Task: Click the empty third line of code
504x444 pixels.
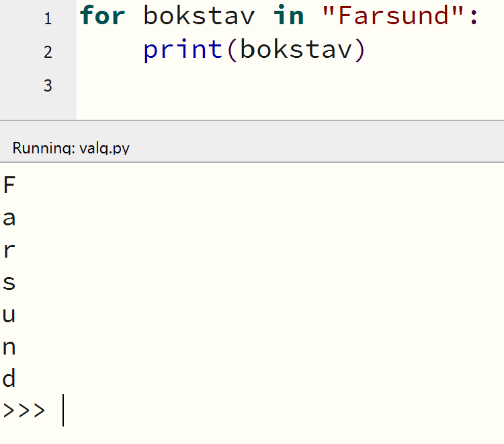Action: coord(269,85)
